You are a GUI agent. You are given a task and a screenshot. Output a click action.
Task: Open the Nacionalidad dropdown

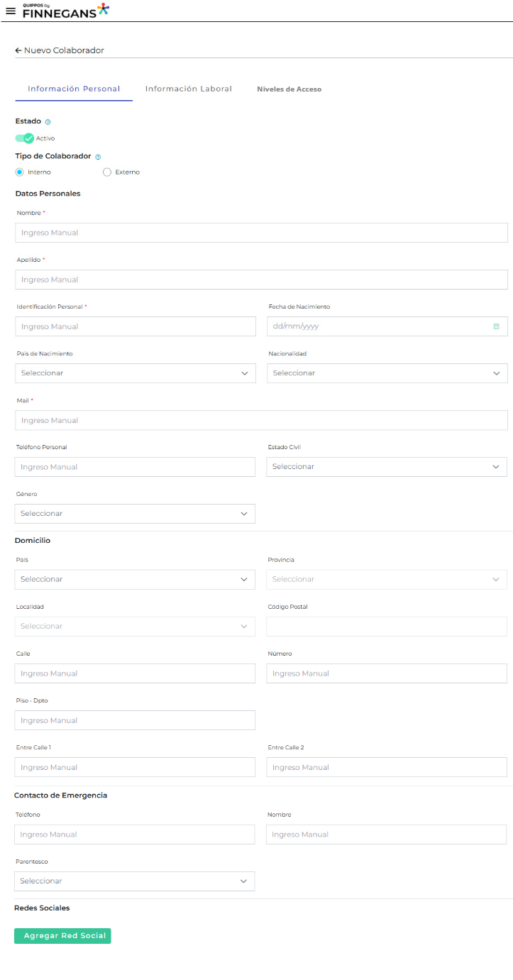tap(387, 373)
